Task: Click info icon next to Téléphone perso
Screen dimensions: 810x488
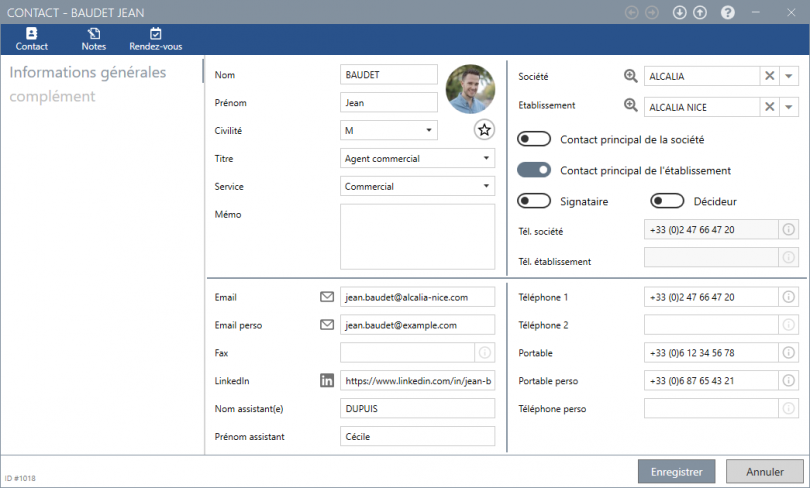Action: click(x=788, y=408)
